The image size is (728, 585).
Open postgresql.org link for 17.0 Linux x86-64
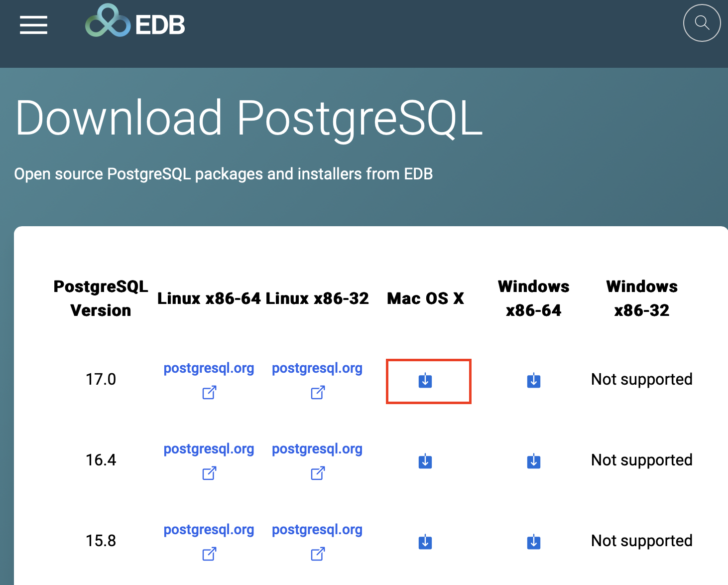tap(209, 368)
